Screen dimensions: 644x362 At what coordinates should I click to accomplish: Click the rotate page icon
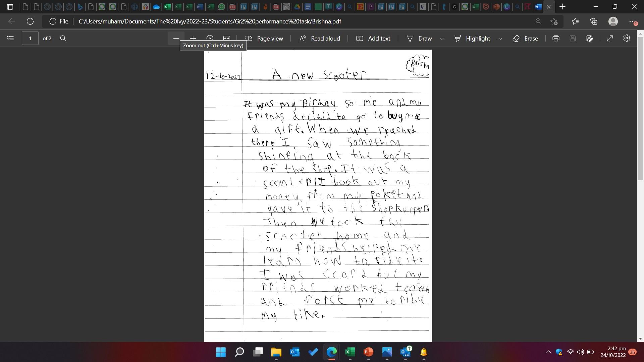[210, 38]
